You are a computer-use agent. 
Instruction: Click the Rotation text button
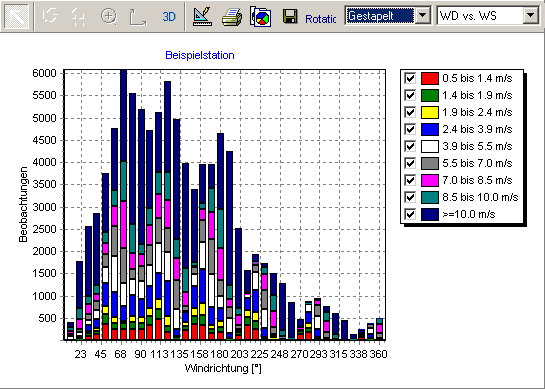pos(320,19)
